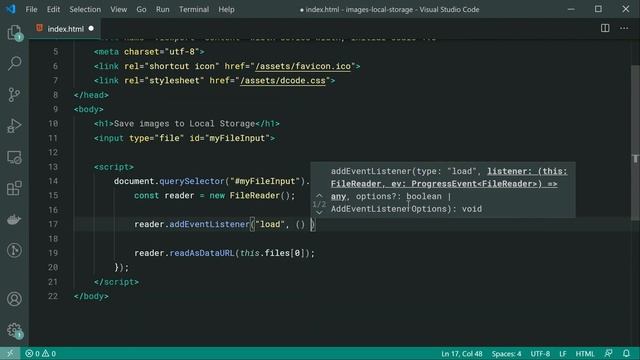The height and width of the screenshot is (360, 640).
Task: Open the Run and Debug view
Action: tap(14, 126)
